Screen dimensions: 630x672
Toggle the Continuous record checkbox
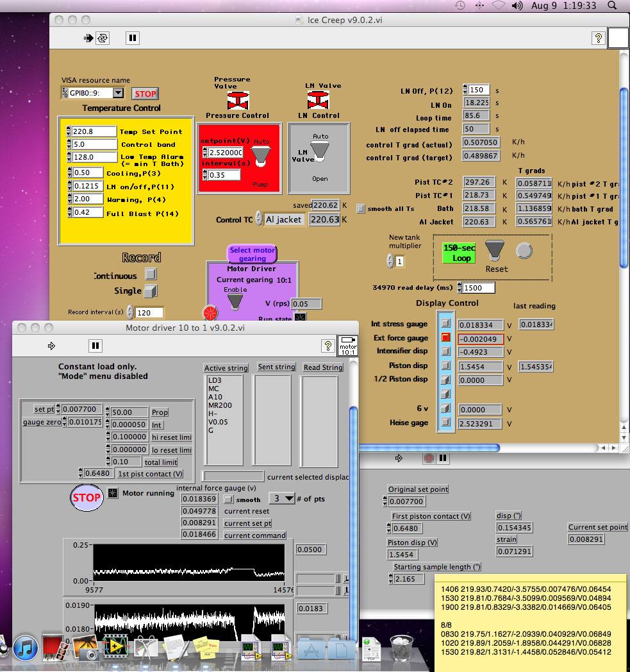[150, 274]
